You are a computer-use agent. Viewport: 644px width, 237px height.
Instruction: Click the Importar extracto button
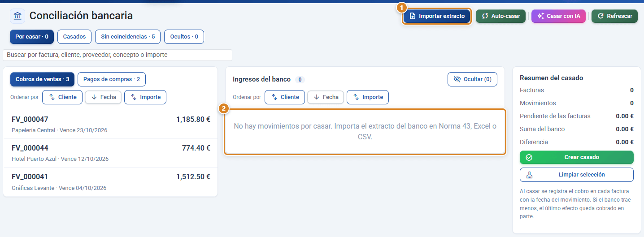coord(437,16)
